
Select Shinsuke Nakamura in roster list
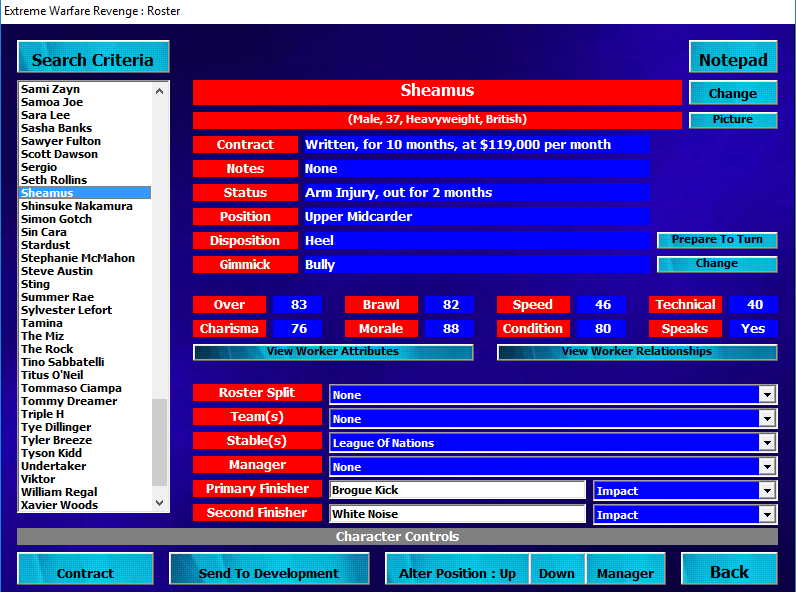tap(77, 206)
